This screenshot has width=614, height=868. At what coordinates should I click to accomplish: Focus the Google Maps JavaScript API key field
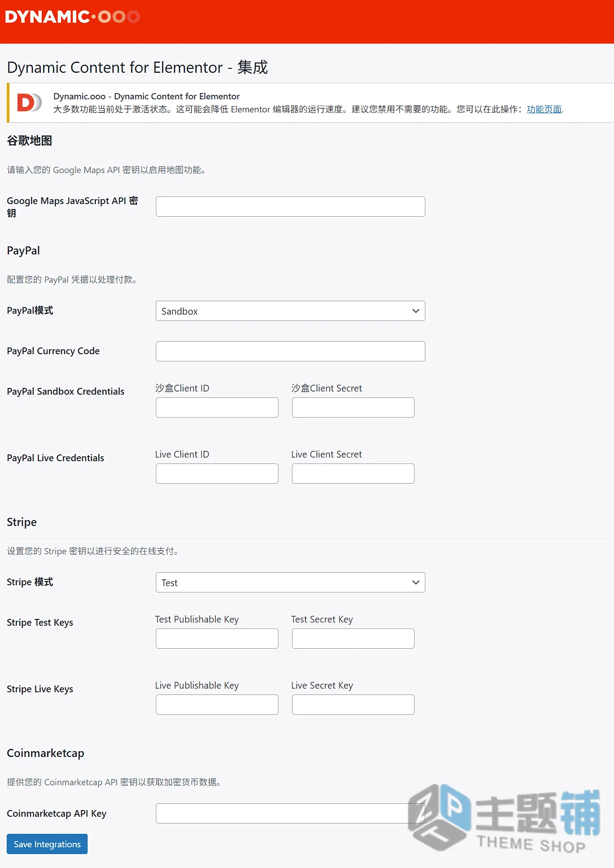point(290,206)
